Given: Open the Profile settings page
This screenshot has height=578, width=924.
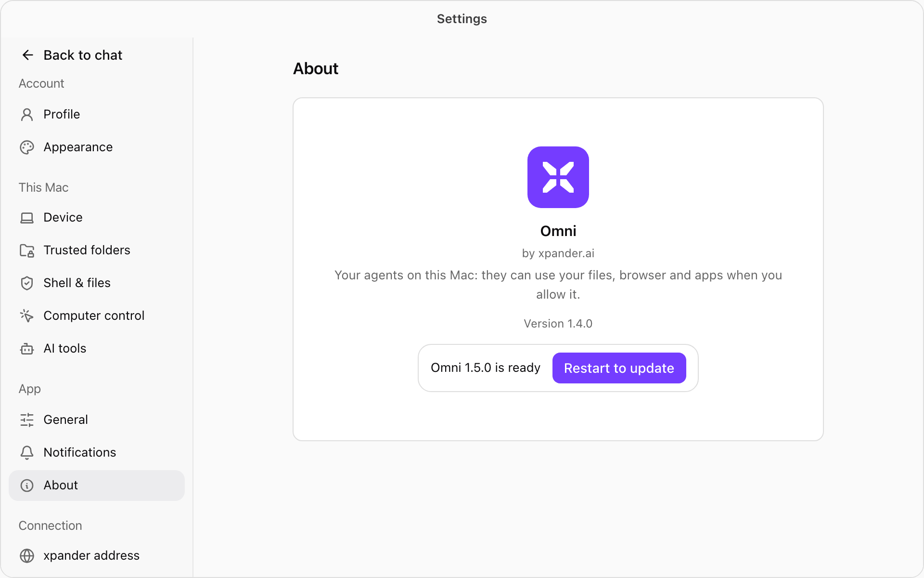Looking at the screenshot, I should pyautogui.click(x=97, y=115).
